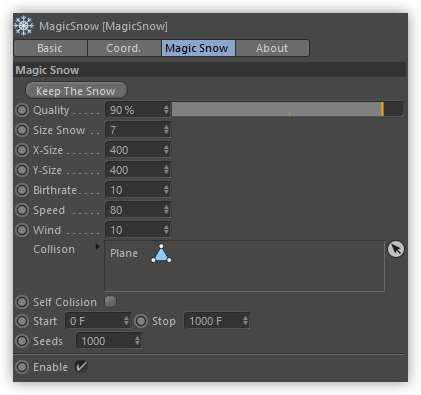This screenshot has height=395, width=421.
Task: Click the Birthrate stepper arrows
Action: coord(166,190)
